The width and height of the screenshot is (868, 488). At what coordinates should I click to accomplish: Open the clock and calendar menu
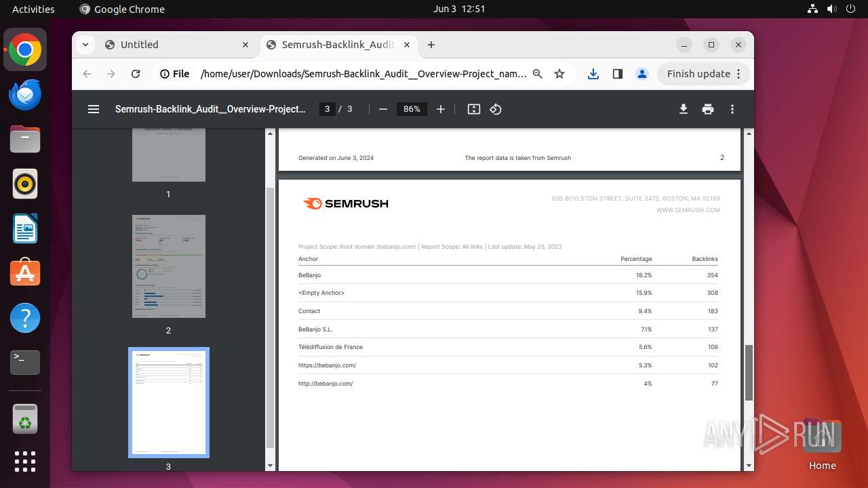(459, 9)
